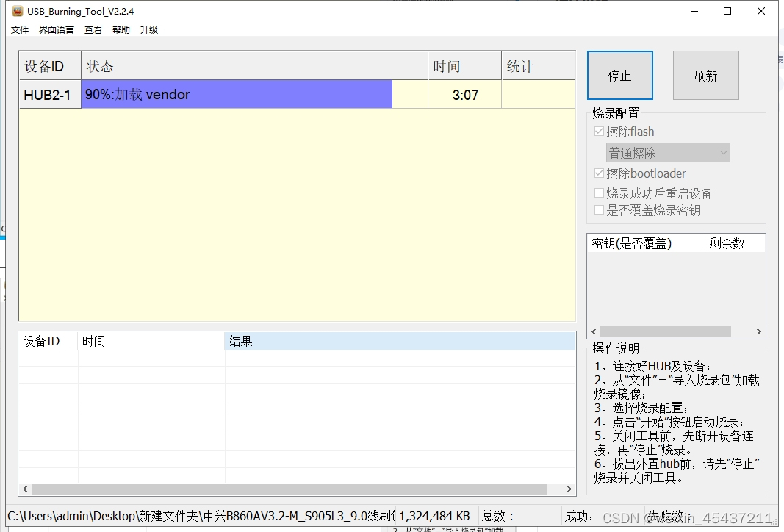Click left arrow of results list scrollbar
Viewport: 784px width, 532px height.
click(x=25, y=489)
